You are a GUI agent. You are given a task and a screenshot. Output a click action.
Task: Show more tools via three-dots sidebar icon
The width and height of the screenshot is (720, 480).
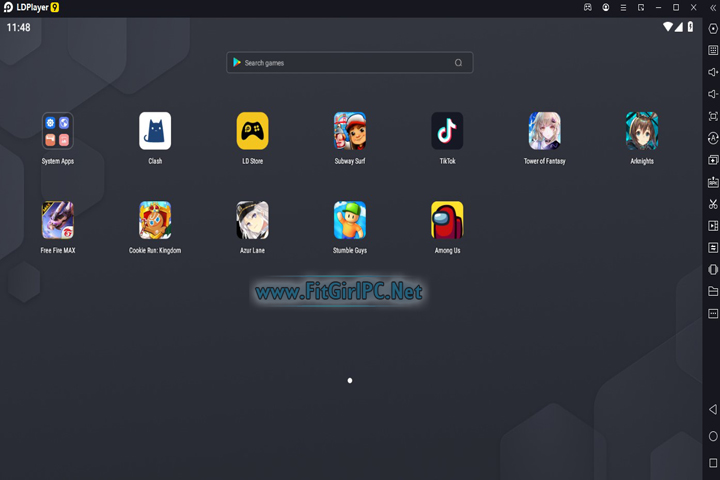tap(713, 313)
